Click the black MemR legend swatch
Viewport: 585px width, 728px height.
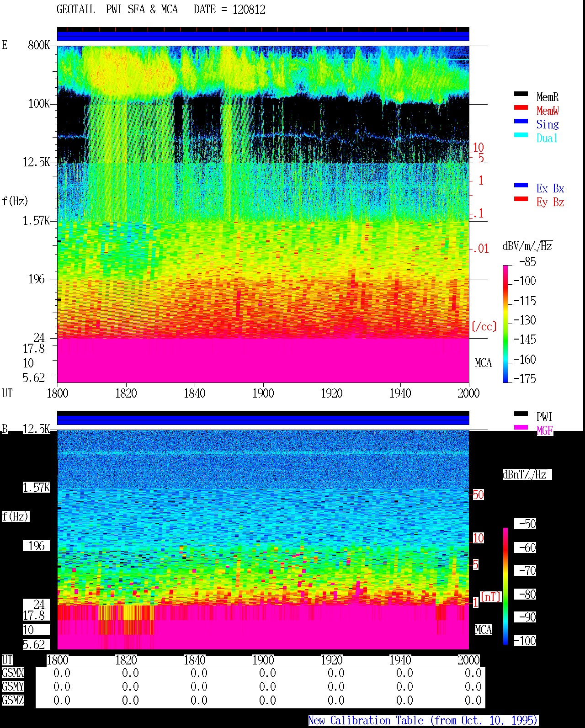(x=521, y=94)
